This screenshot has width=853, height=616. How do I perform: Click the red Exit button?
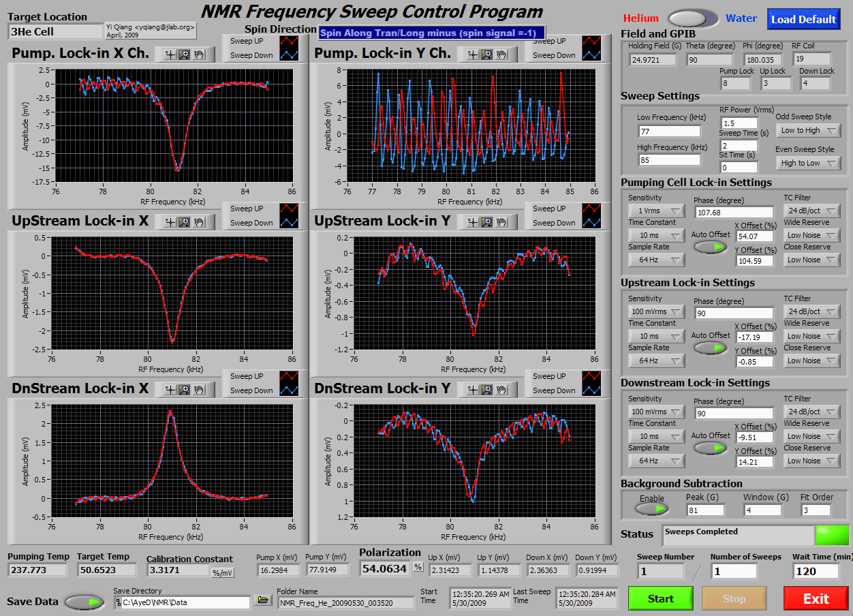tap(816, 598)
